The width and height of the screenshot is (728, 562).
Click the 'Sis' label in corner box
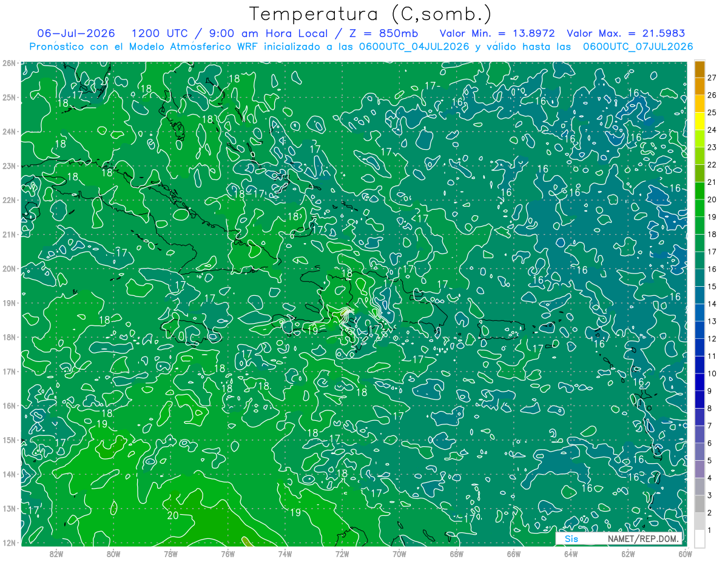point(571,538)
